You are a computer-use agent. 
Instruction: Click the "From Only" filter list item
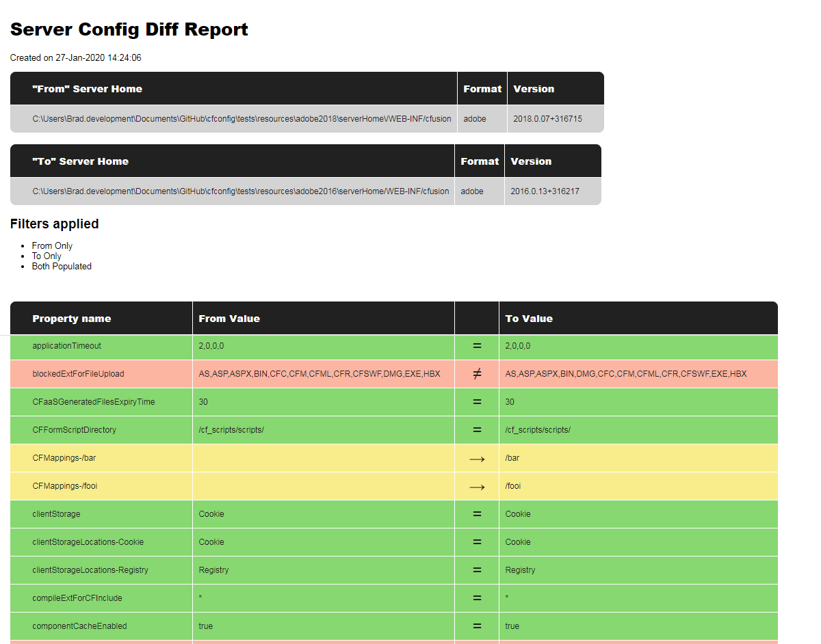click(52, 245)
